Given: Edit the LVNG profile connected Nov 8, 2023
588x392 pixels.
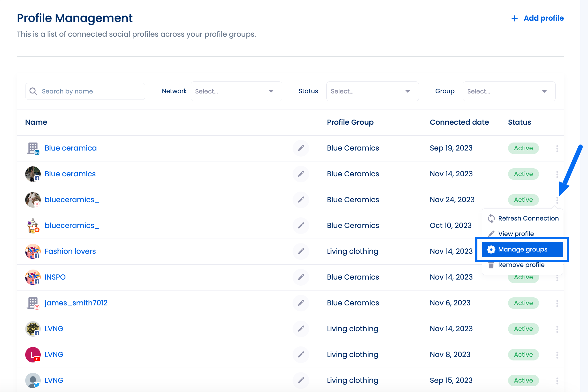Looking at the screenshot, I should (x=301, y=354).
